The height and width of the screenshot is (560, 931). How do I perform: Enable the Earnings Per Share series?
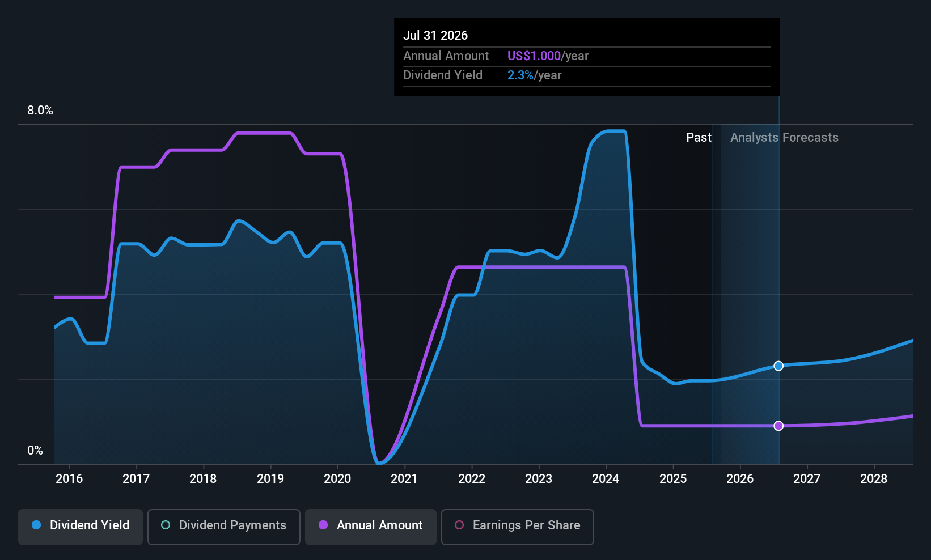tap(517, 527)
